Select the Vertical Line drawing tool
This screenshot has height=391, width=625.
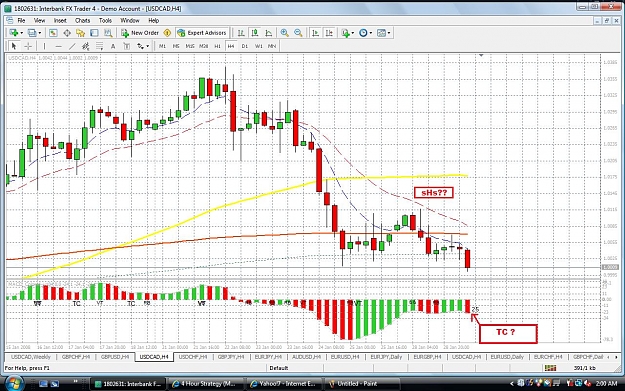pos(44,46)
